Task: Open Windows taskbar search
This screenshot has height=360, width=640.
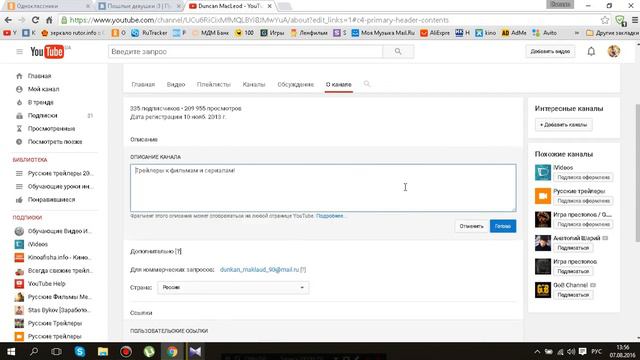Action: point(34,351)
